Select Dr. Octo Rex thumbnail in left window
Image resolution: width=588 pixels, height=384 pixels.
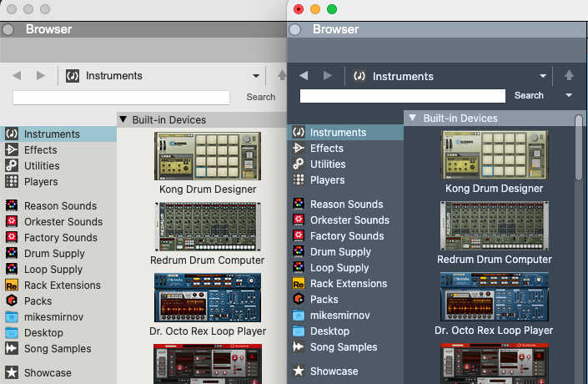tap(208, 298)
